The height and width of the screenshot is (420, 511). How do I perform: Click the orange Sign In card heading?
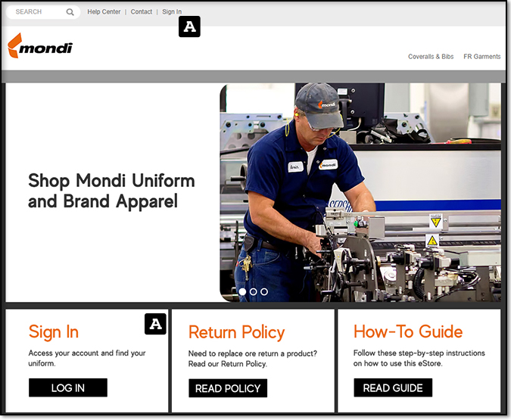[x=54, y=331]
